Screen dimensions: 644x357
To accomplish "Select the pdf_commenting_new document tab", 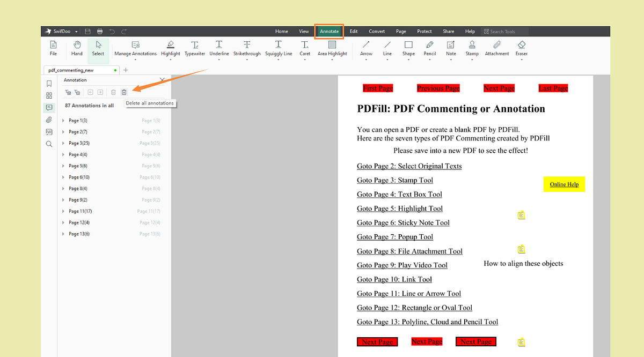I will pos(81,70).
